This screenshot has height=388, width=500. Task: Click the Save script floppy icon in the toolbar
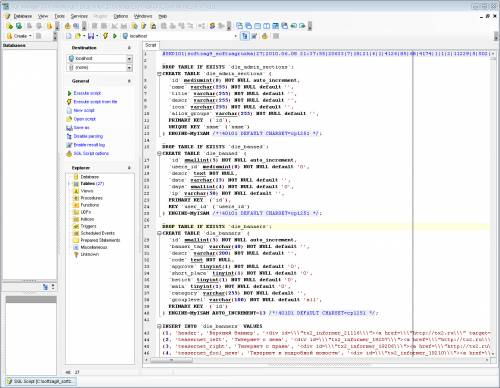91,36
